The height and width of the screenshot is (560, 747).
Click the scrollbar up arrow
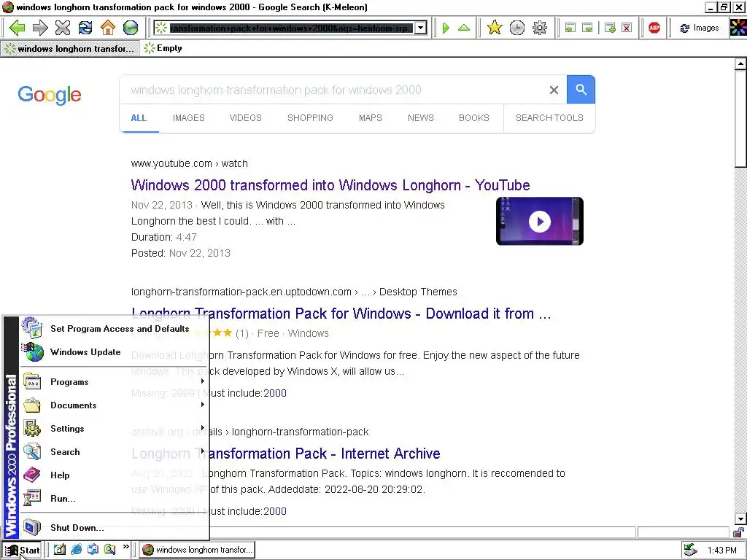[740, 63]
